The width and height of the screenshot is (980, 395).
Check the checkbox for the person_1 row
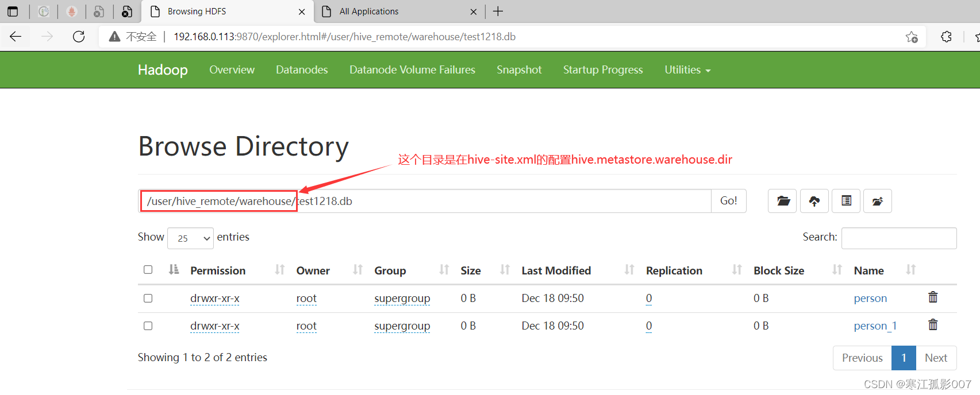click(148, 326)
